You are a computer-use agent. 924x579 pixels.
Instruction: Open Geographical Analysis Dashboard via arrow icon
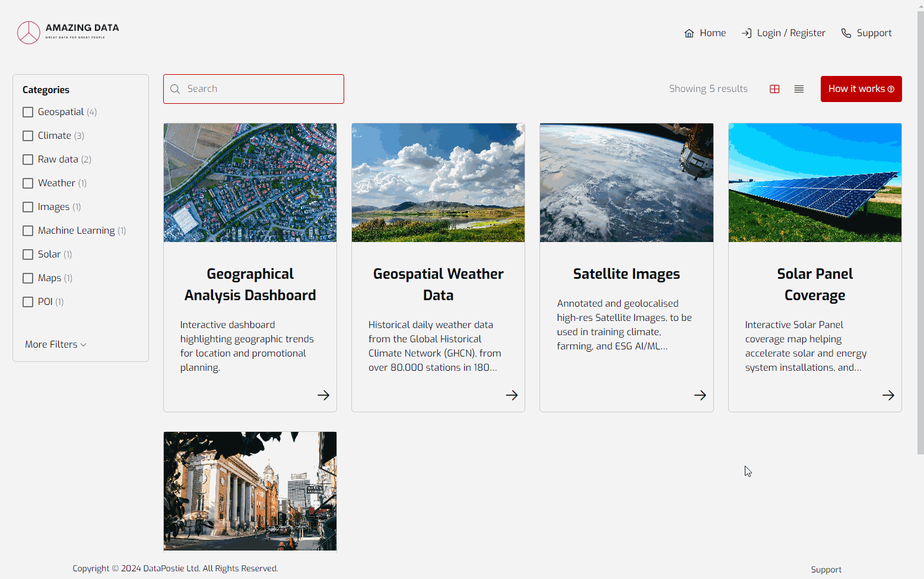(323, 395)
